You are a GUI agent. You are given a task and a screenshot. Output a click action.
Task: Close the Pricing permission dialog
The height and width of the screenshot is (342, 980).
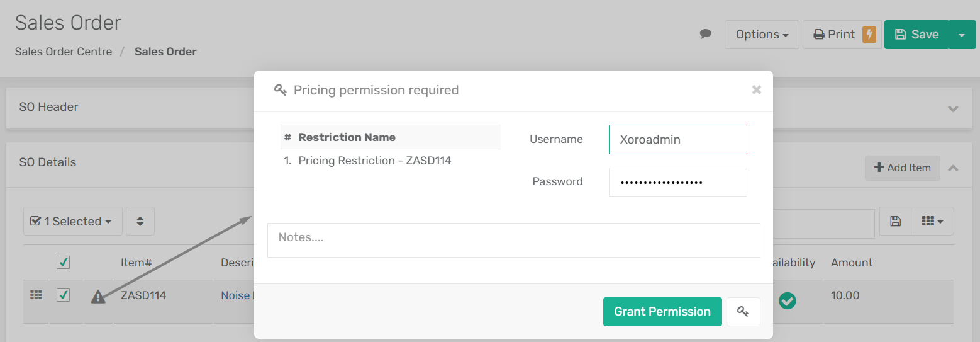point(757,90)
